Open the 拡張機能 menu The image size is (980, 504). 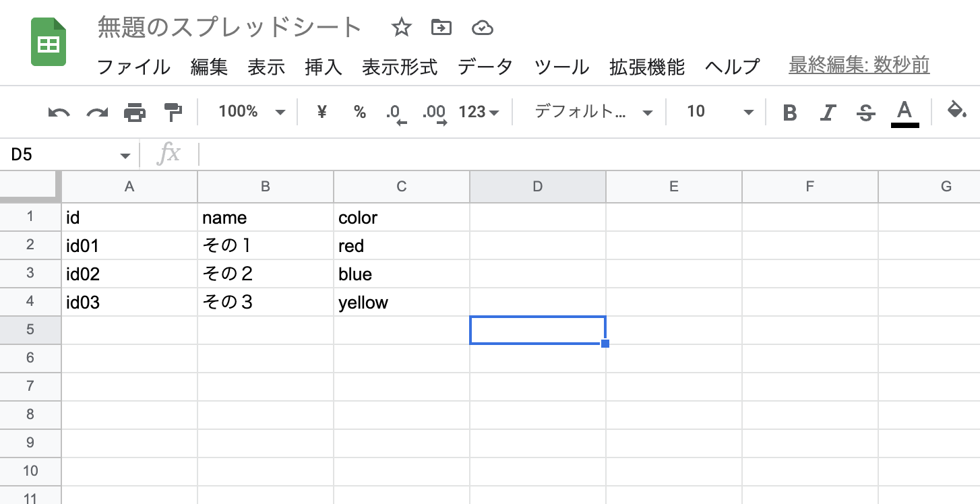pos(646,67)
